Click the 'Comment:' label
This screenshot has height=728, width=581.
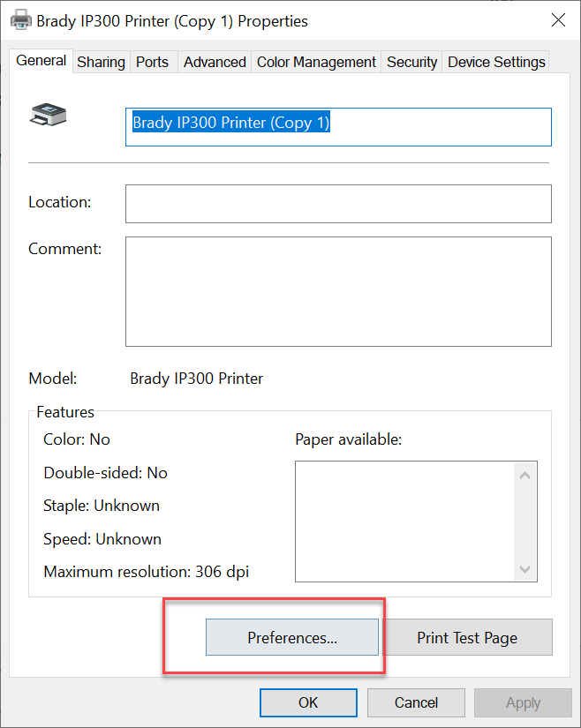(x=65, y=249)
